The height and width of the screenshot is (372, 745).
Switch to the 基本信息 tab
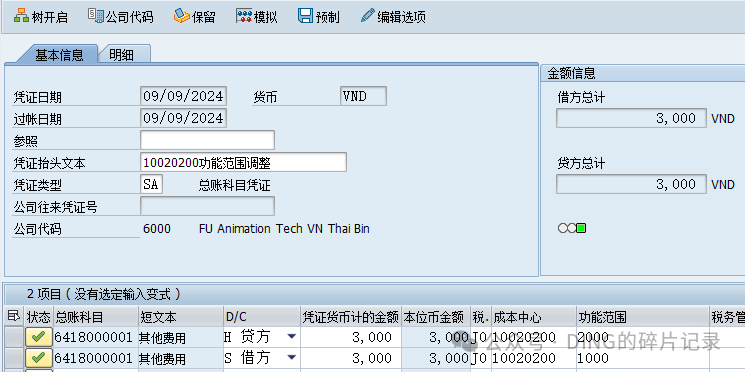tap(58, 55)
